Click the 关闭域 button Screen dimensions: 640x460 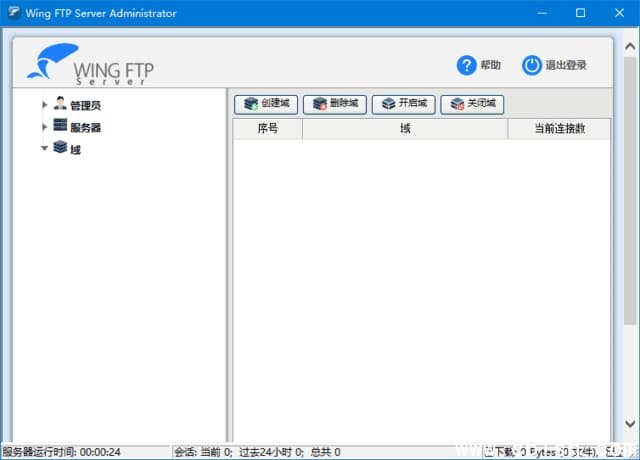pos(472,104)
